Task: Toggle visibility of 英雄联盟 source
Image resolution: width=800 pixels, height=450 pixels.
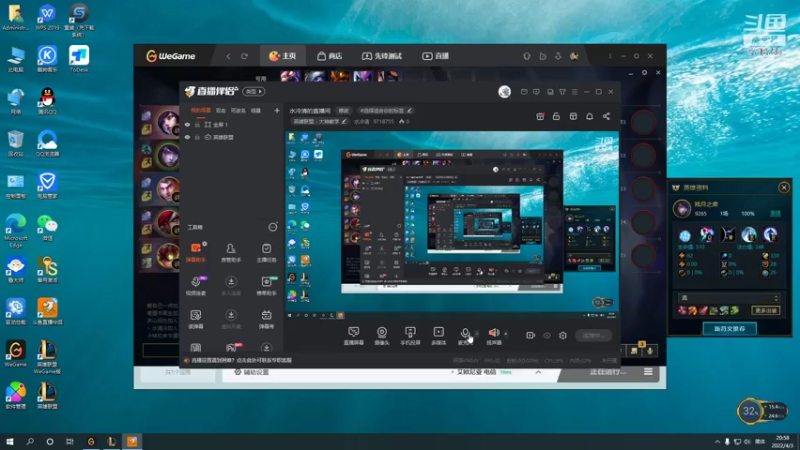Action: [187, 137]
